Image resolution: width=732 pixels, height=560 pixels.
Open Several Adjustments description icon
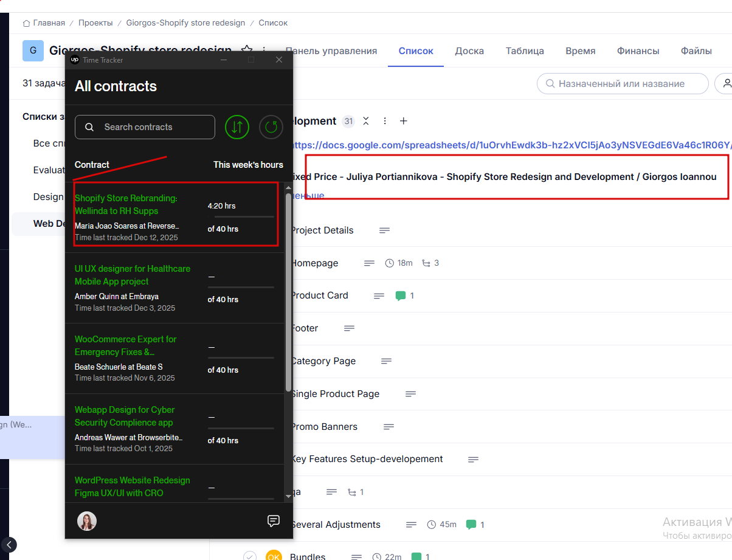click(412, 525)
